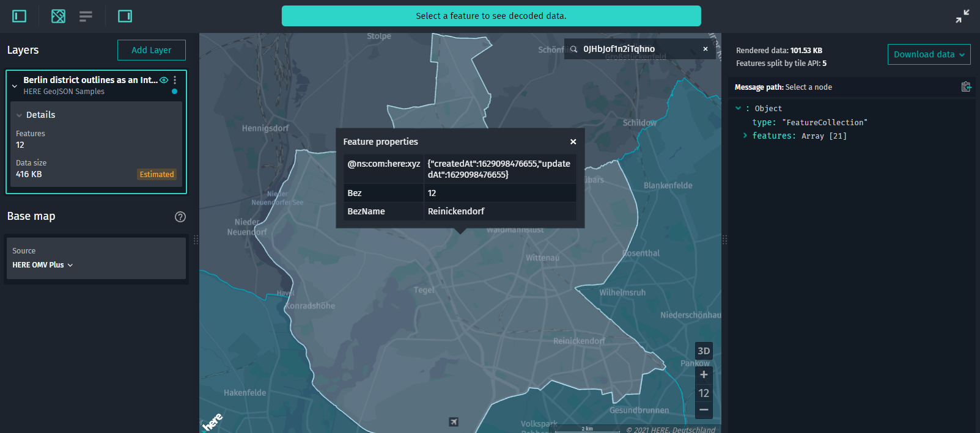Image resolution: width=980 pixels, height=433 pixels.
Task: Click the airport marker icon on map
Action: [x=454, y=422]
